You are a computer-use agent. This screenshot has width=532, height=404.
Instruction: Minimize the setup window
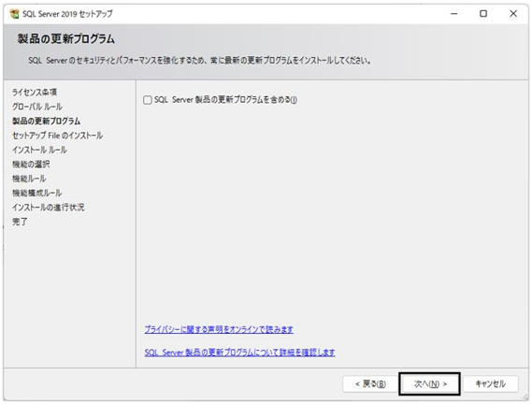click(x=454, y=14)
